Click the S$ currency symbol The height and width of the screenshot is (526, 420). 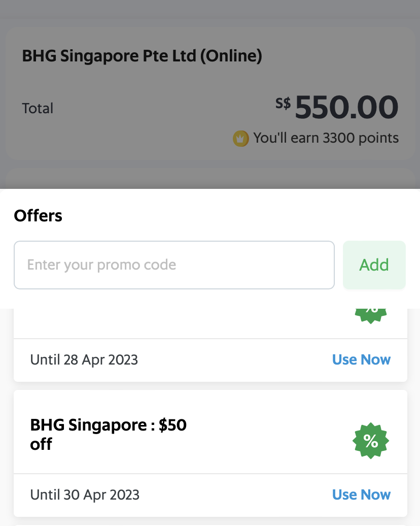[x=283, y=104]
